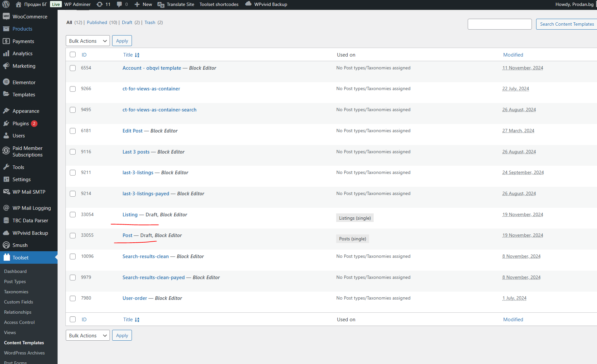Click the TBC Data Parser database icon
This screenshot has height=364, width=597.
(6, 220)
